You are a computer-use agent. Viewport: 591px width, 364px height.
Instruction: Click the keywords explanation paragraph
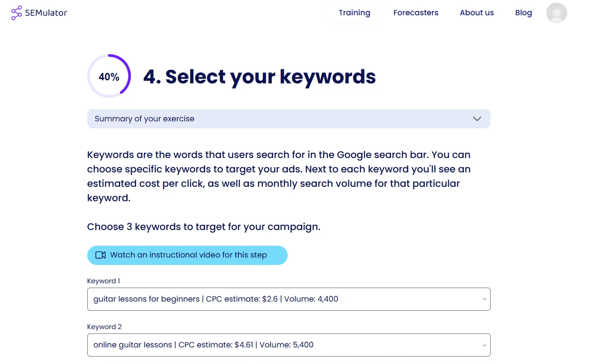click(x=279, y=176)
